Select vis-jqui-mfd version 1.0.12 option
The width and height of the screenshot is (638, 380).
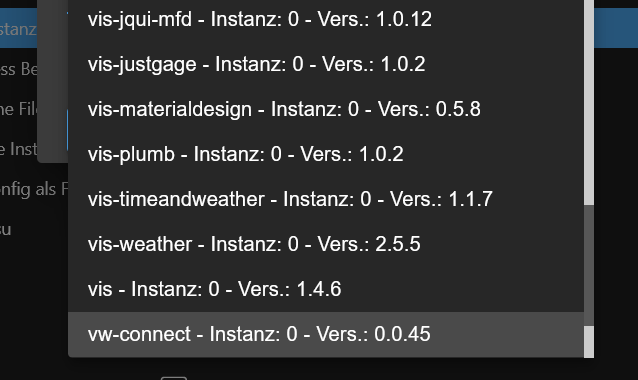coord(326,19)
